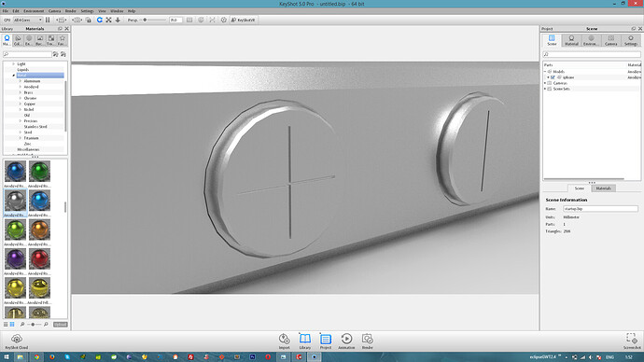Image resolution: width=644 pixels, height=362 pixels.
Task: Click the Upload button under materials
Action: point(61,325)
